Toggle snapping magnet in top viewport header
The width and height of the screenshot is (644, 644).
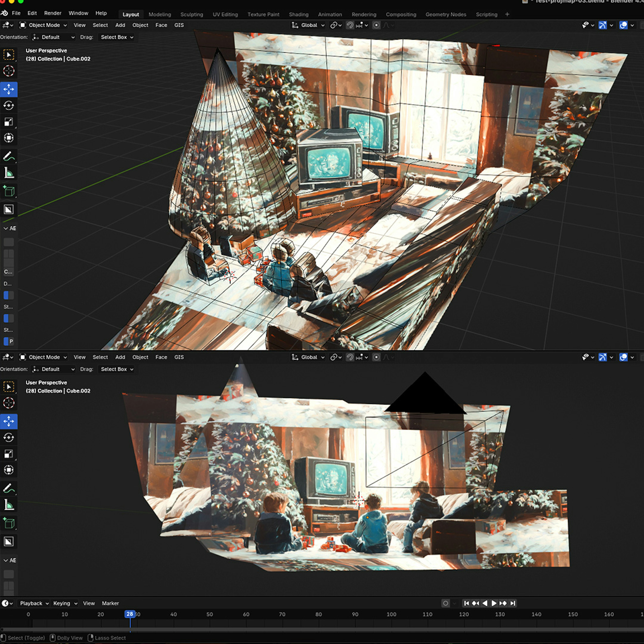[x=350, y=25]
